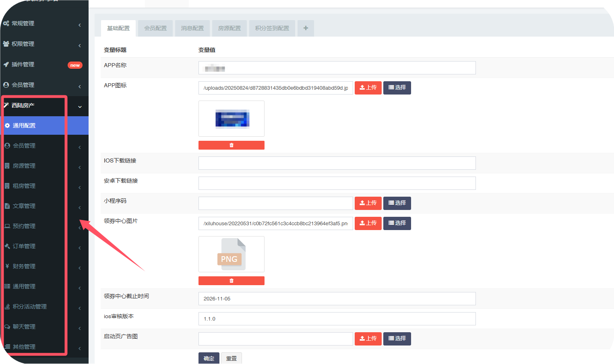Expand the 房源管理 submenu chevron
The width and height of the screenshot is (614, 364).
[80, 167]
